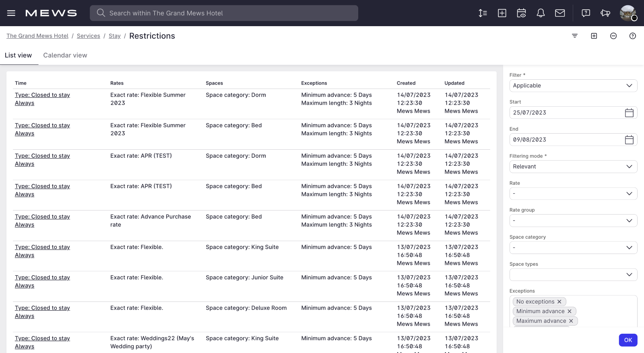Remove the No exceptions tag

click(559, 301)
